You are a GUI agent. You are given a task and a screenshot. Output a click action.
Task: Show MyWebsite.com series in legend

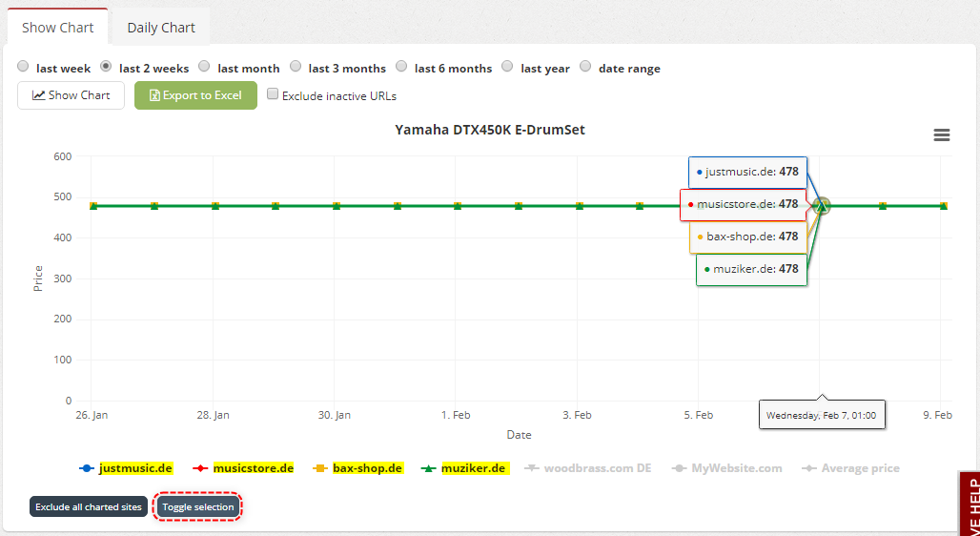point(726,468)
